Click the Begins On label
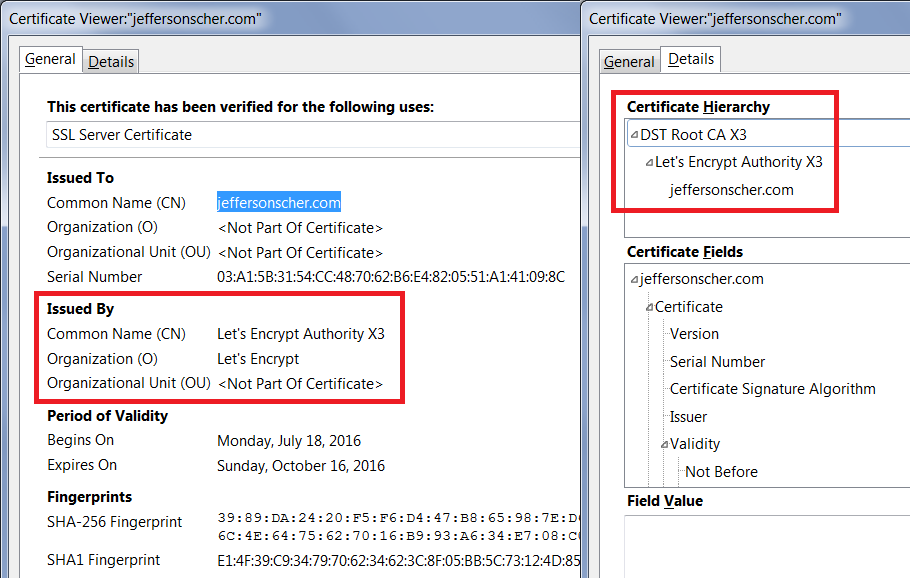The width and height of the screenshot is (910, 578). point(80,440)
